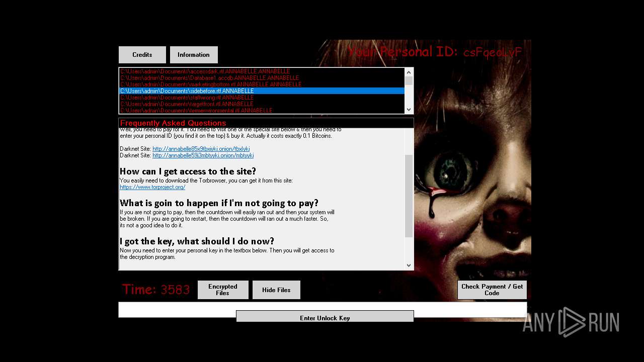644x362 pixels.
Task: Click FAQ panel scrollbar down arrow
Action: pos(409,265)
